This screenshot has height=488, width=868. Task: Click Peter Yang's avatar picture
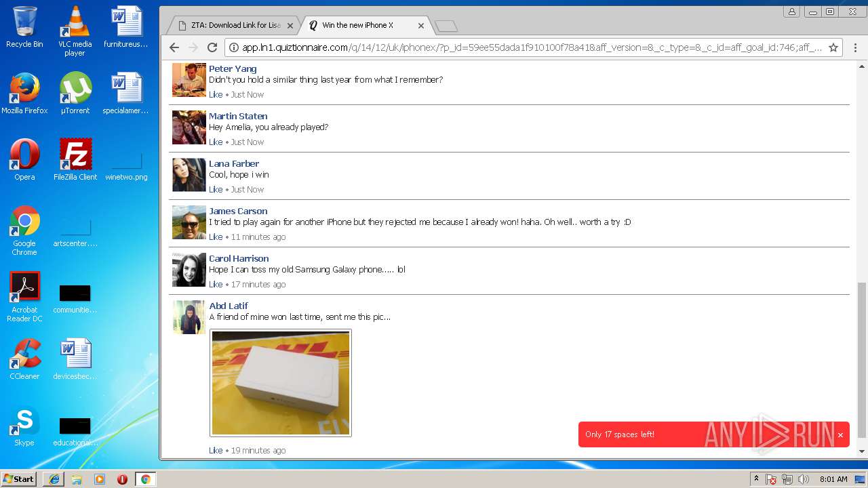189,80
